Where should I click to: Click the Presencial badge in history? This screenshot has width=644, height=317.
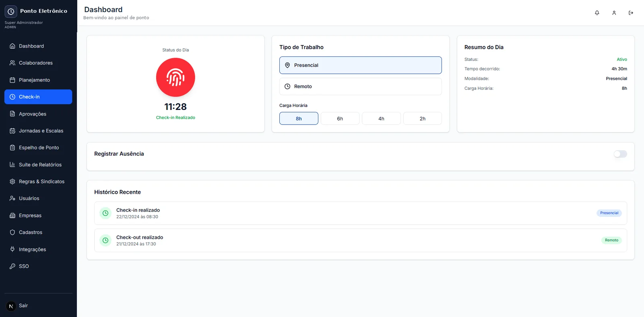[609, 213]
